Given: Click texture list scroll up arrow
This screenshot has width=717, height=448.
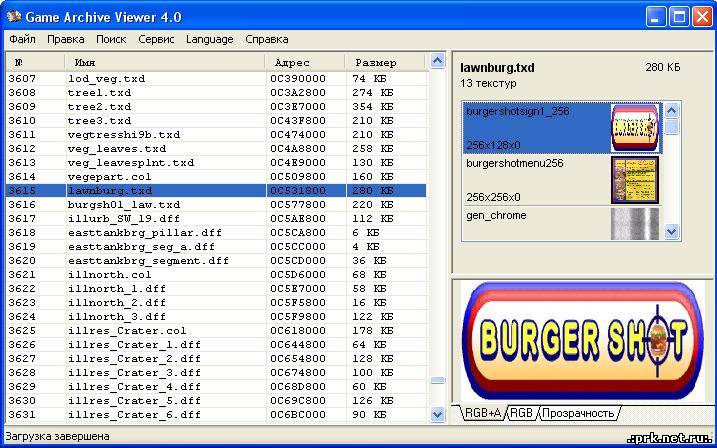Looking at the screenshot, I should pyautogui.click(x=671, y=110).
